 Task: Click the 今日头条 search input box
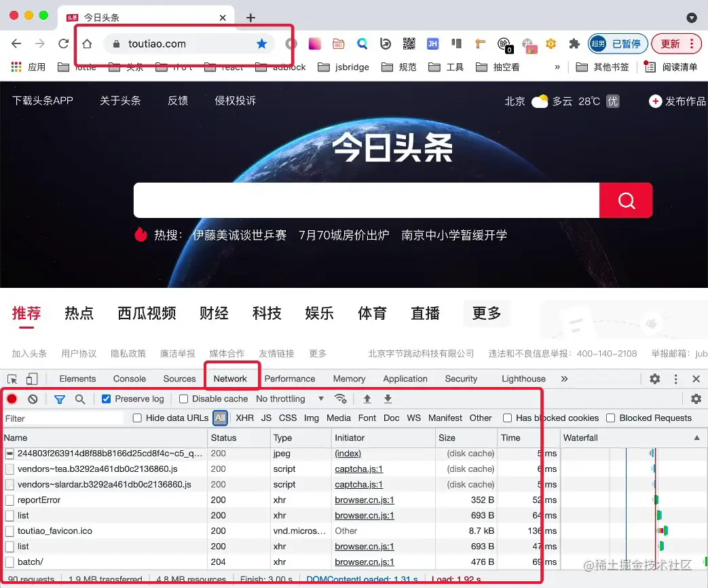click(366, 200)
